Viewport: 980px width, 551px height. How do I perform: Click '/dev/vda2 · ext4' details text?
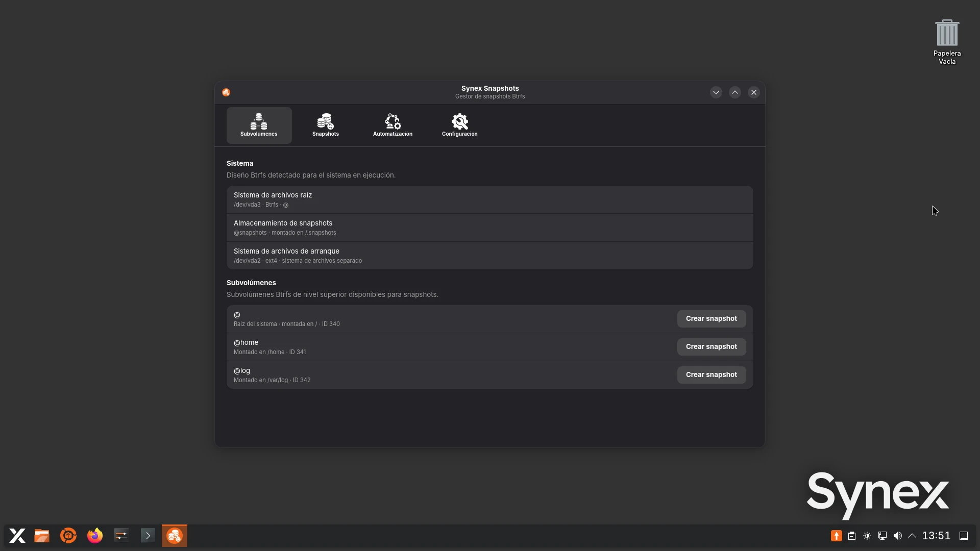coord(298,261)
